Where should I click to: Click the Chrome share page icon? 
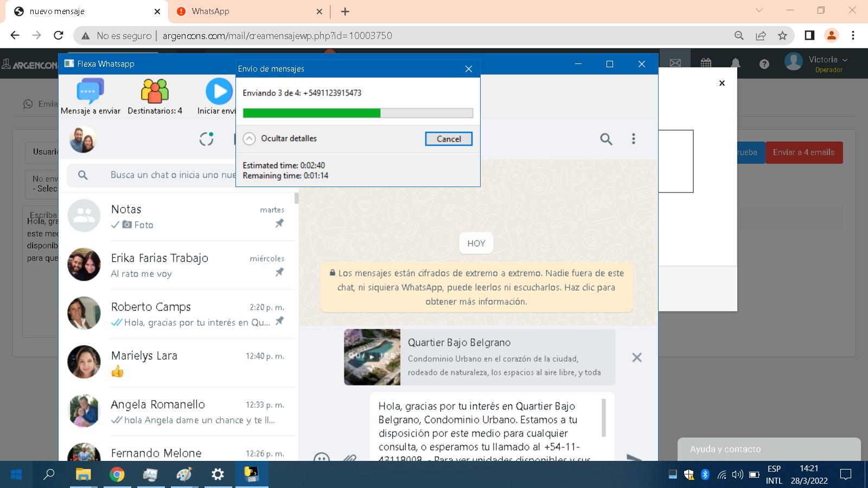761,36
